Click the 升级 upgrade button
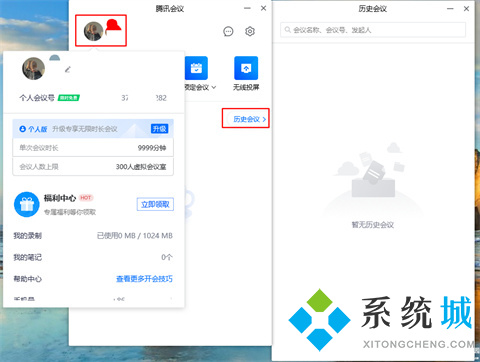The image size is (480, 362). click(160, 129)
